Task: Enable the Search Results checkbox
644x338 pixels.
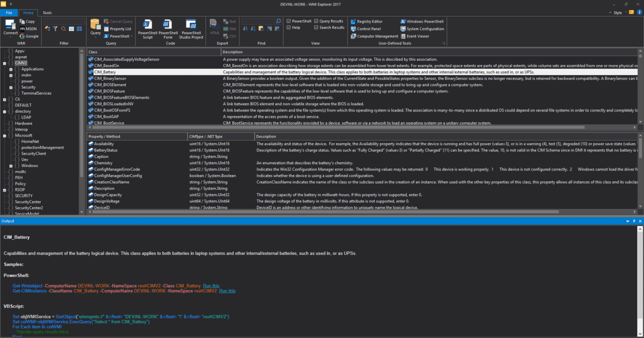Action: (x=316, y=27)
